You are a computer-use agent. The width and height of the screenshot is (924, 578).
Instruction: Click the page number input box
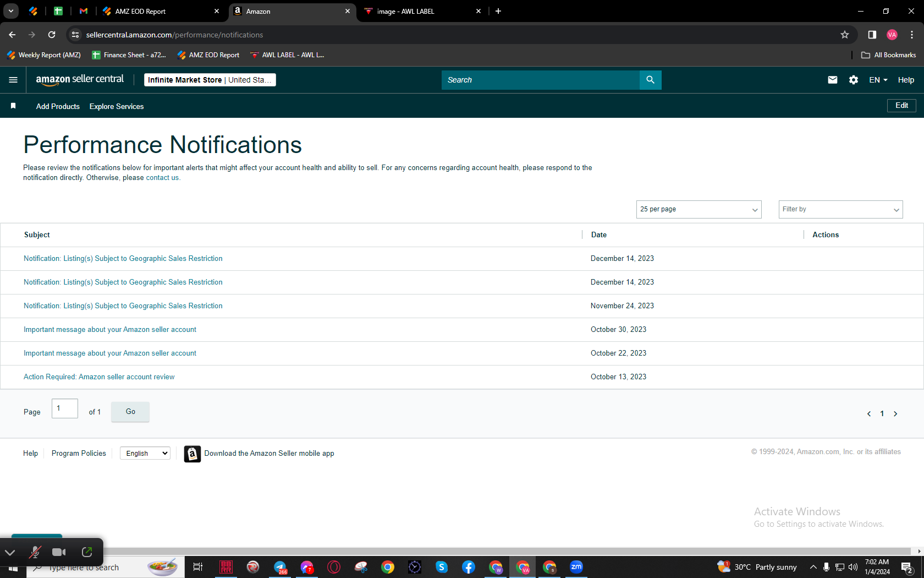(x=65, y=408)
